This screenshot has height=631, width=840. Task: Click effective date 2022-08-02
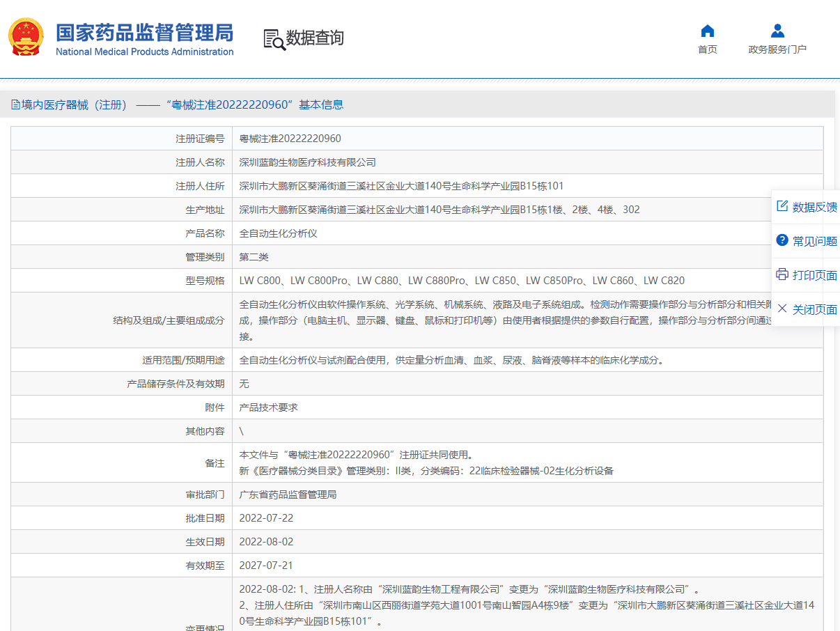tap(267, 542)
